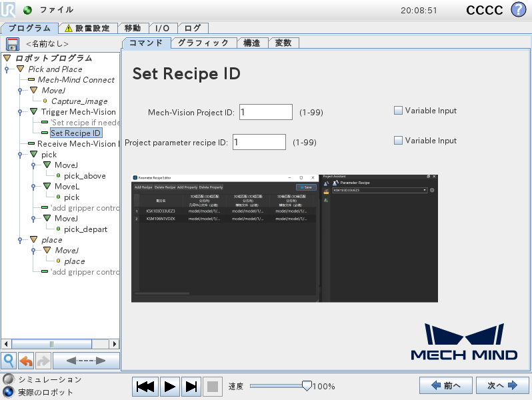The height and width of the screenshot is (400, 532).
Task: Collapse the ロボットプログラム root node
Action: coord(7,59)
